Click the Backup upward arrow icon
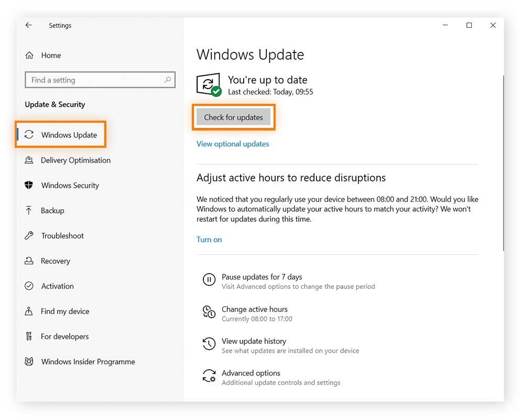This screenshot has height=420, width=522. (x=29, y=210)
